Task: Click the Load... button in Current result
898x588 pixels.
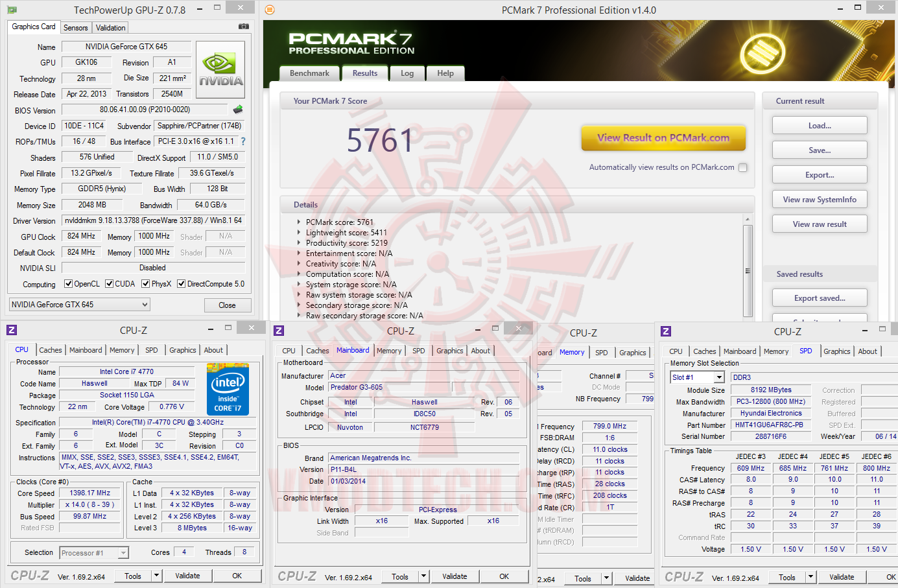Action: tap(820, 126)
